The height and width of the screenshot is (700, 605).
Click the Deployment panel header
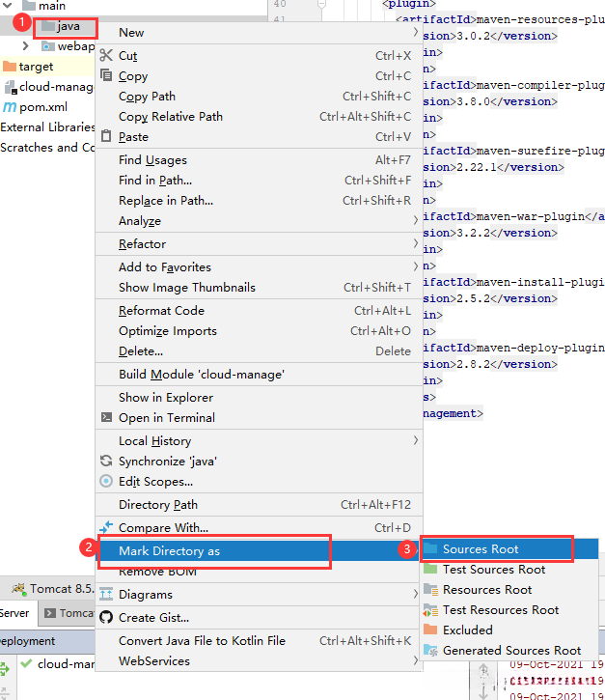click(47, 641)
